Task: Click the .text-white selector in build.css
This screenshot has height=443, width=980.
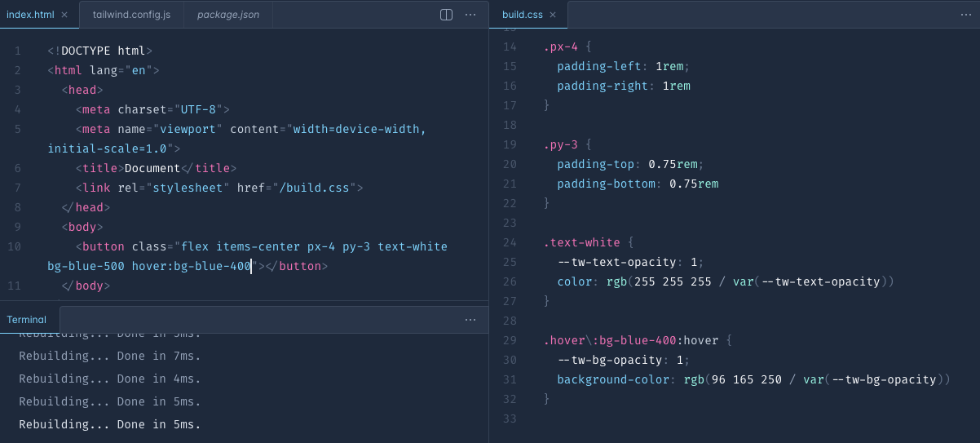Action: [x=582, y=242]
